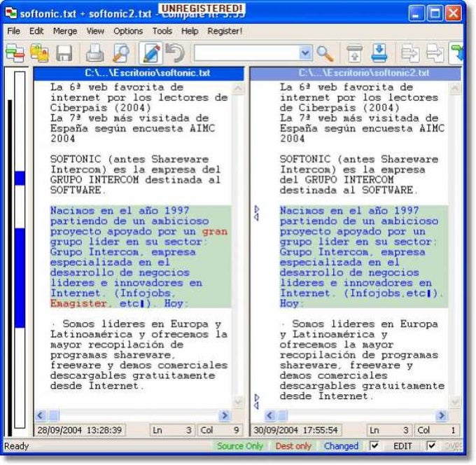Open the Tools menu

(162, 31)
